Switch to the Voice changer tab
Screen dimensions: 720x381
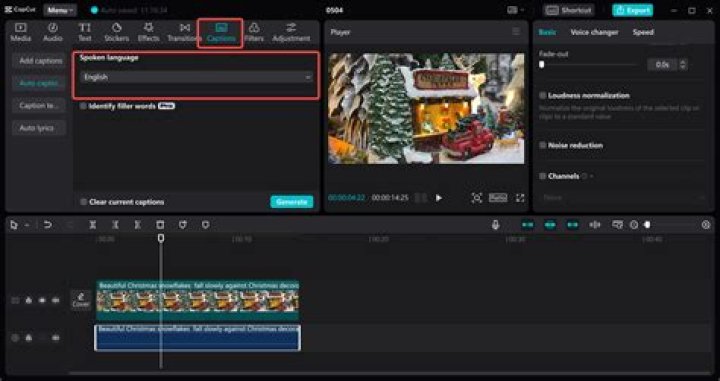pos(594,32)
